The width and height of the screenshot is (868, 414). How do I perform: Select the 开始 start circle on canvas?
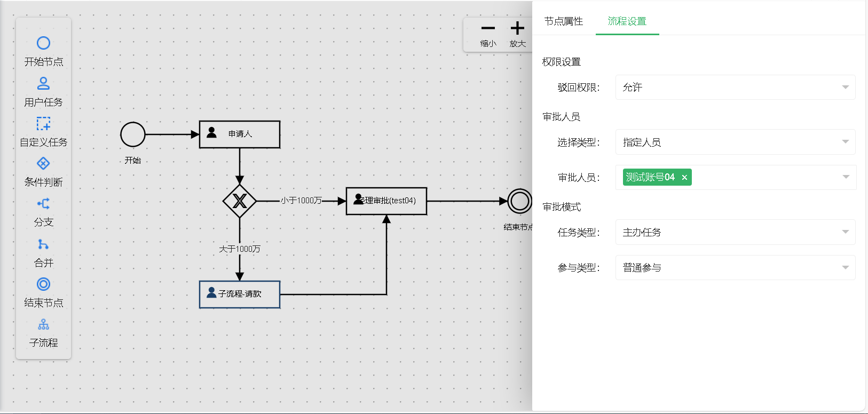pyautogui.click(x=133, y=134)
